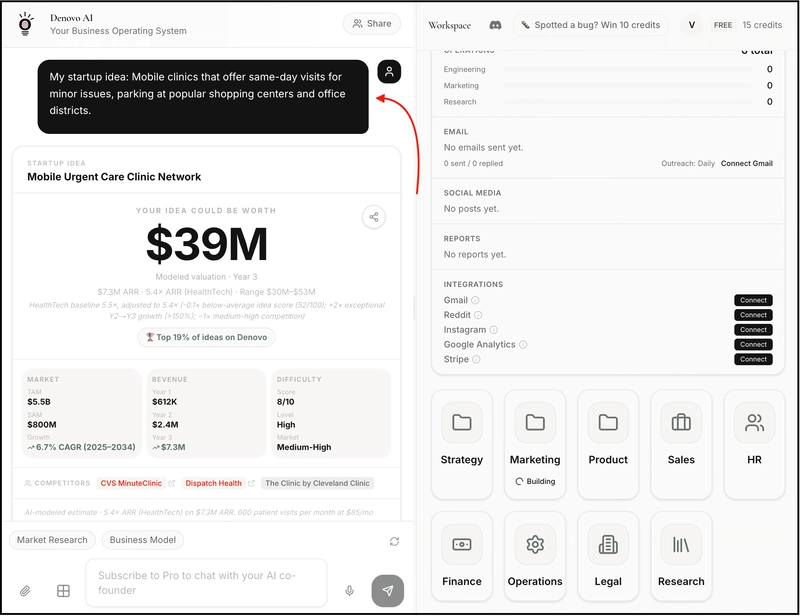
Task: Connect the Gmail integration
Action: tap(753, 300)
